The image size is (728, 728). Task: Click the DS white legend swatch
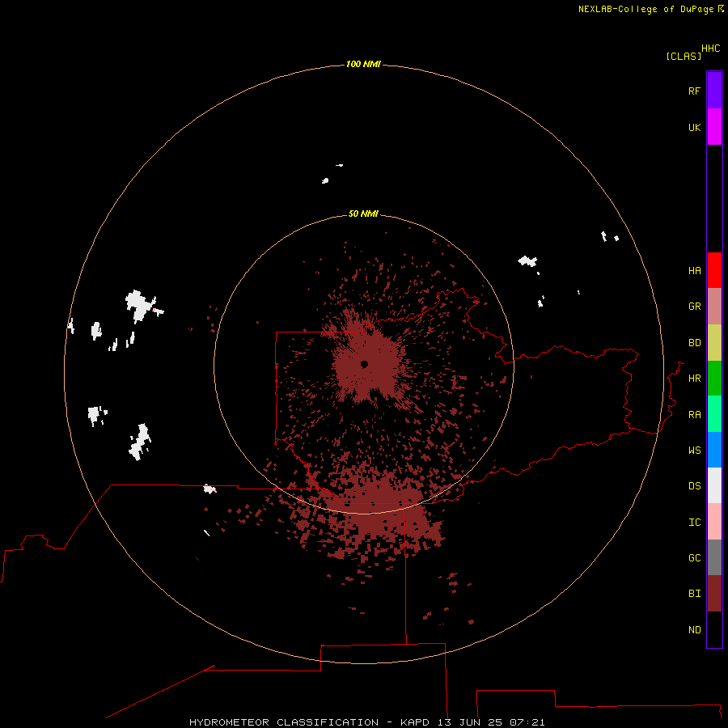point(714,485)
